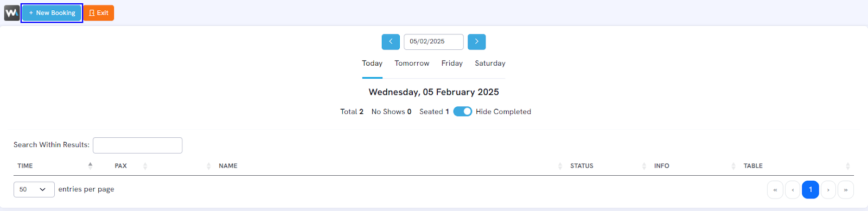Sort by the NAME column header
868x211 pixels.
click(x=228, y=166)
